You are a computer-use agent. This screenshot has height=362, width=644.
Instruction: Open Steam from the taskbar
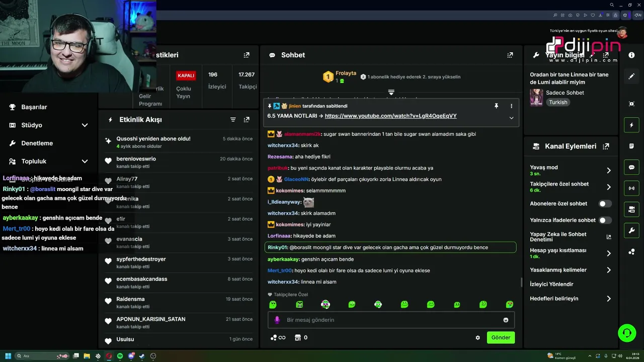pos(142,356)
